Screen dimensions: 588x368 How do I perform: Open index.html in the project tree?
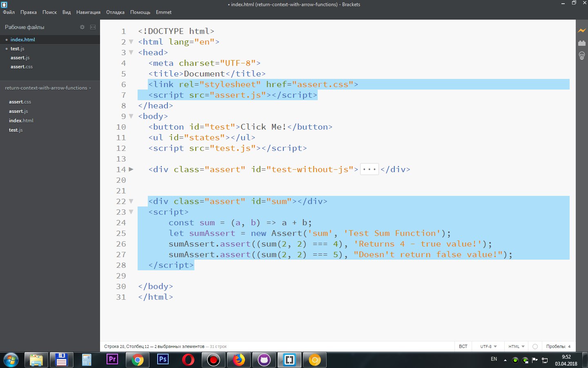pyautogui.click(x=21, y=121)
